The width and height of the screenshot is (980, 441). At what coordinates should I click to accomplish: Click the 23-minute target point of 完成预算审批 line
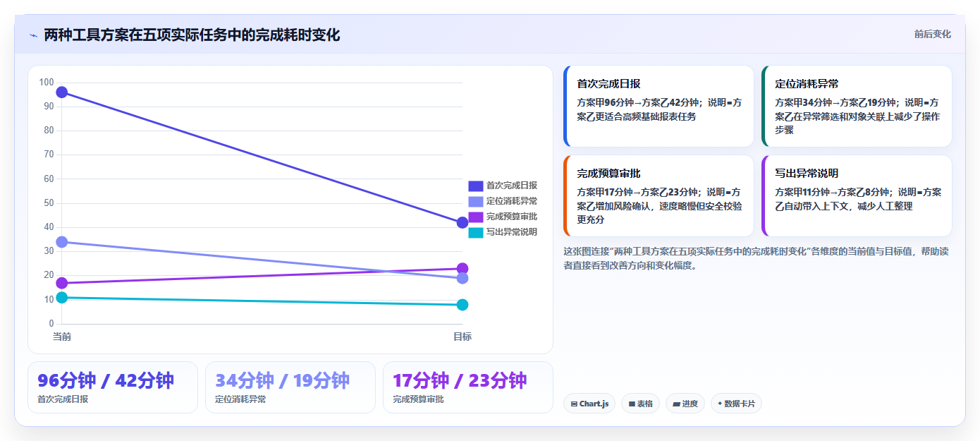pyautogui.click(x=463, y=269)
